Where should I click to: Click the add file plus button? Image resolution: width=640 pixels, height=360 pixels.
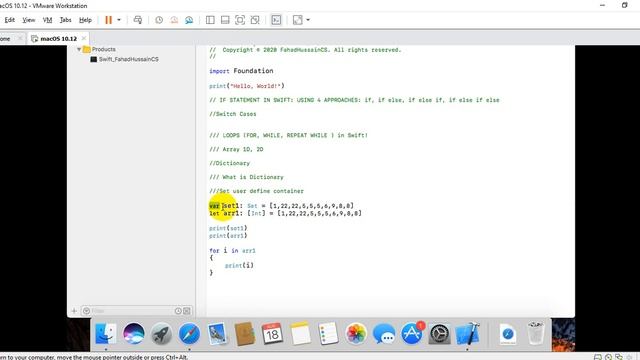74,311
